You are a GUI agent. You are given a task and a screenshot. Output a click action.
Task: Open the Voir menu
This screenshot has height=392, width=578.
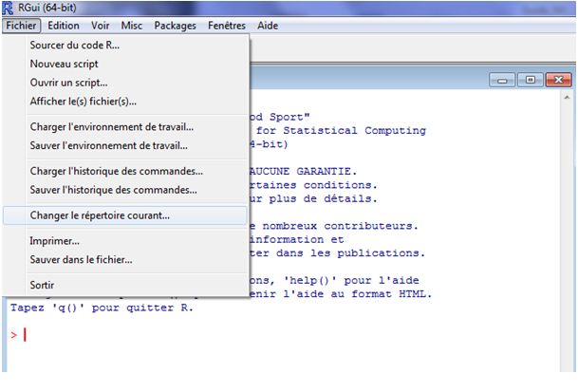pyautogui.click(x=101, y=26)
